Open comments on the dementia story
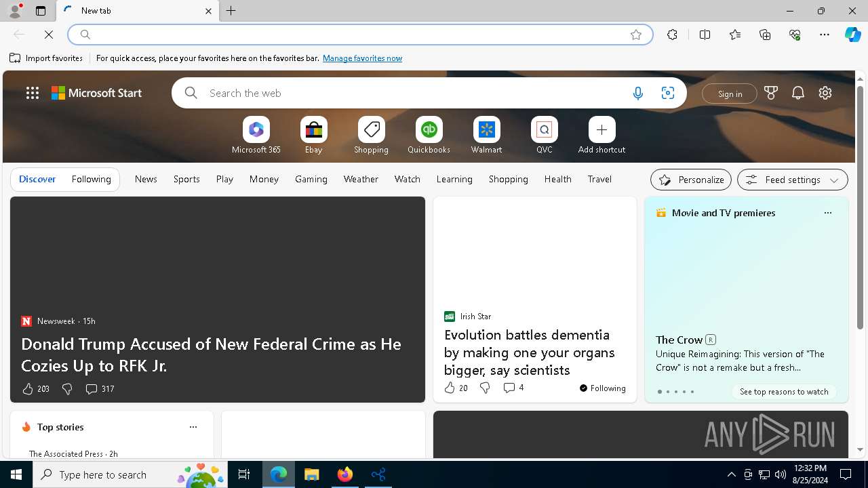Image resolution: width=868 pixels, height=488 pixels. tap(513, 388)
